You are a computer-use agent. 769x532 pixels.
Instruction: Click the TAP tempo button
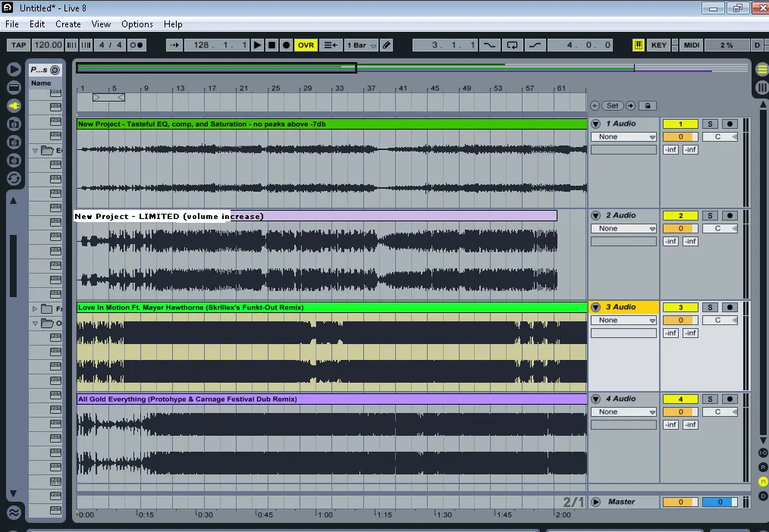point(19,45)
